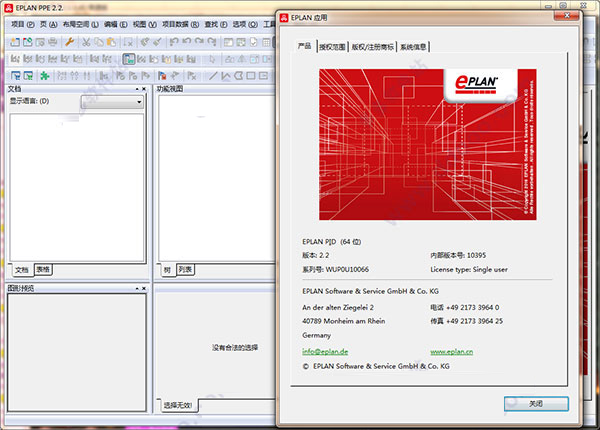This screenshot has height=430, width=600.
Task: Open the 页 (A) menu
Action: point(49,24)
